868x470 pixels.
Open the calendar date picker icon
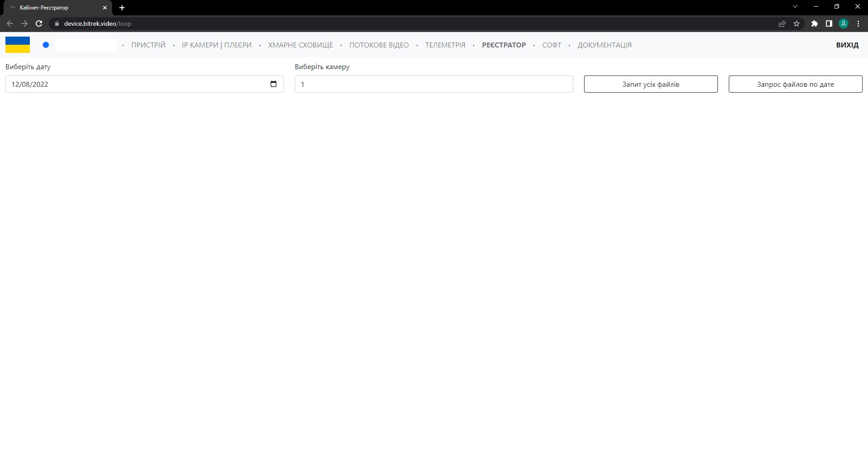(x=273, y=84)
